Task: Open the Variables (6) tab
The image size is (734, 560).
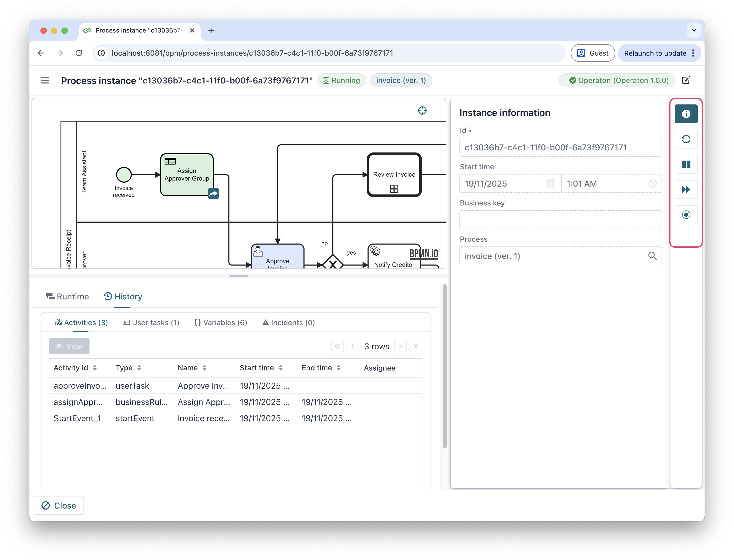Action: [221, 322]
